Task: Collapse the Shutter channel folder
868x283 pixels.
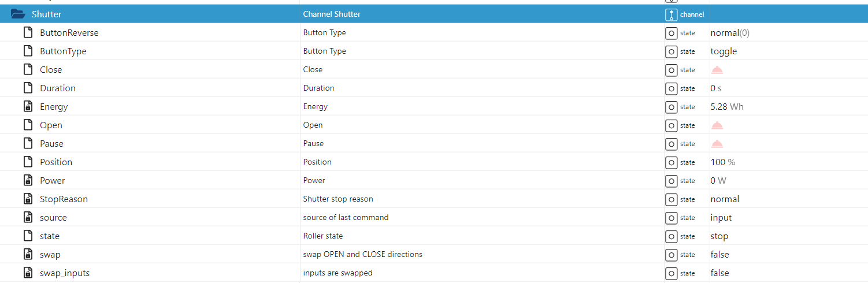Action: (x=18, y=14)
